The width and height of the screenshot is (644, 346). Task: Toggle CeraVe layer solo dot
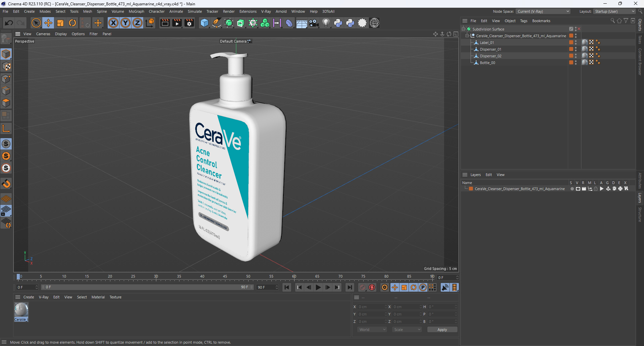click(x=572, y=189)
